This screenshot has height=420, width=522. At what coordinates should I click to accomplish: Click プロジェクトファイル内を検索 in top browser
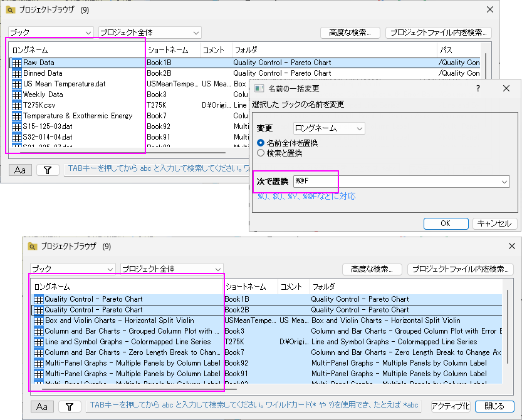(439, 33)
